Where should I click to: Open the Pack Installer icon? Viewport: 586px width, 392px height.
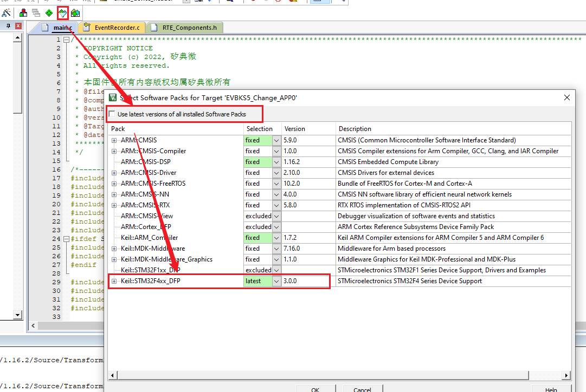coord(75,14)
